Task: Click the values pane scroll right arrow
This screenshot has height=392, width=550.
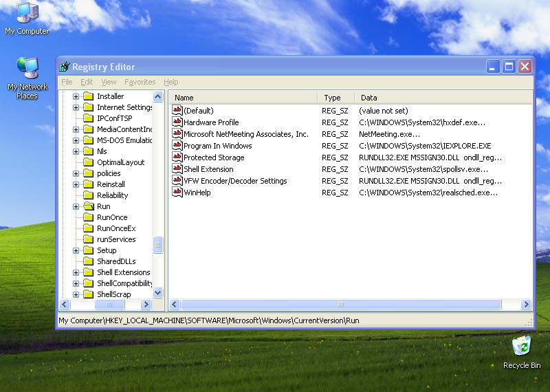Action: coord(526,304)
